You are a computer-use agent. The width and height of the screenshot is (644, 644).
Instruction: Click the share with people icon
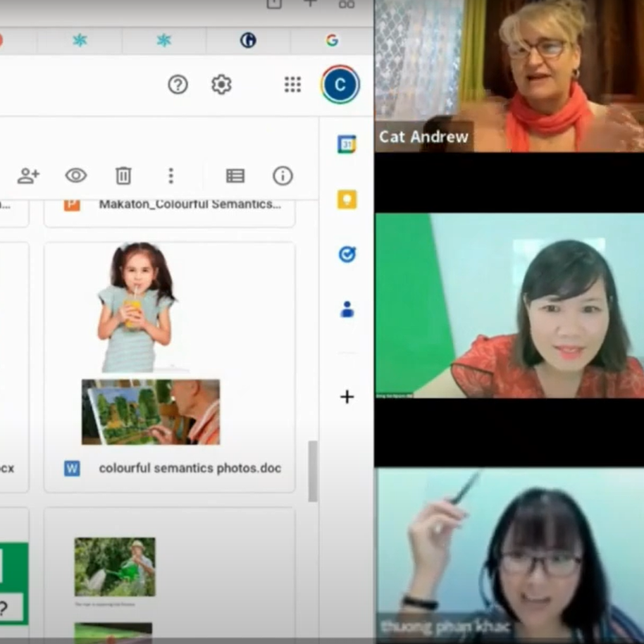click(x=28, y=175)
